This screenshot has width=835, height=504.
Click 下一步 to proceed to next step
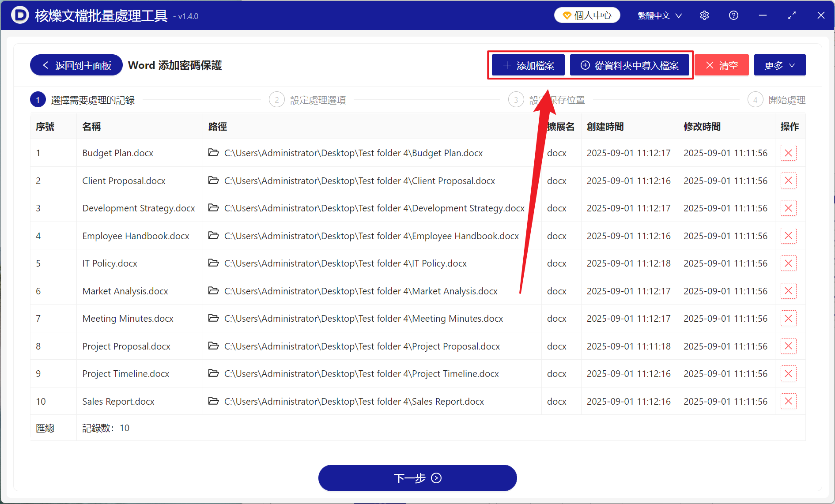tap(417, 478)
